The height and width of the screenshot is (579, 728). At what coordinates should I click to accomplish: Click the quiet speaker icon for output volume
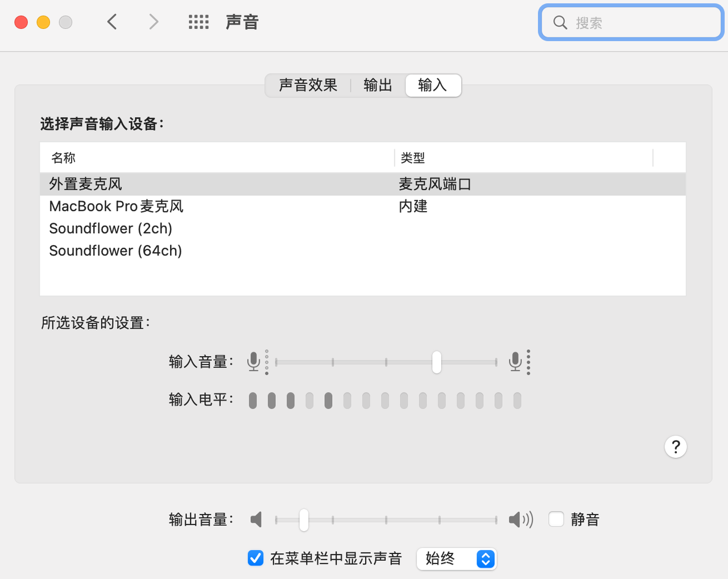pos(257,519)
